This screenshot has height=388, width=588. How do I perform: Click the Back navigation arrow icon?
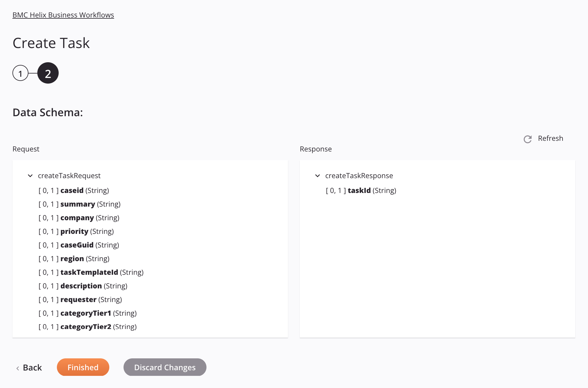pos(18,367)
